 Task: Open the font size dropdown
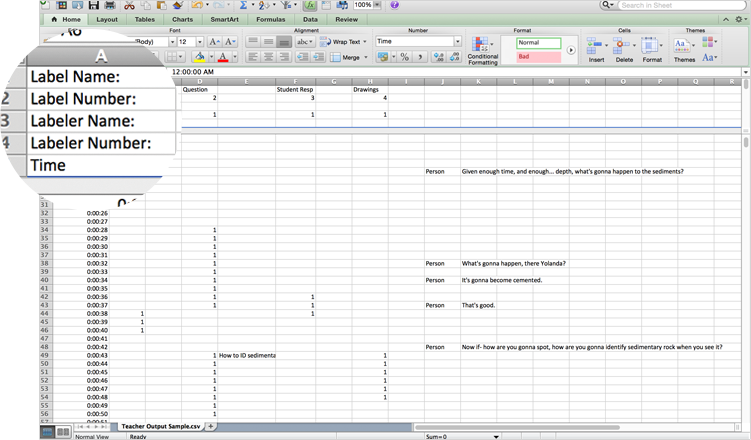199,42
